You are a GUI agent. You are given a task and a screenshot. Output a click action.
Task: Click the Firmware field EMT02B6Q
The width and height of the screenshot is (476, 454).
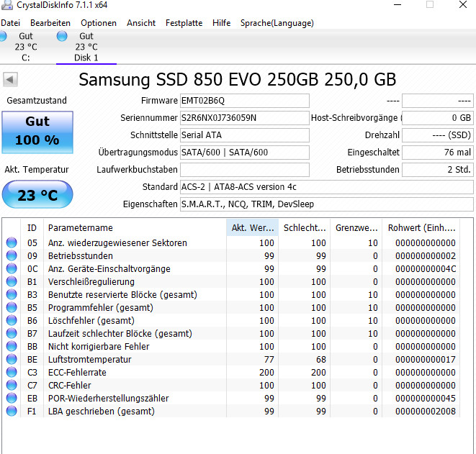coord(245,101)
